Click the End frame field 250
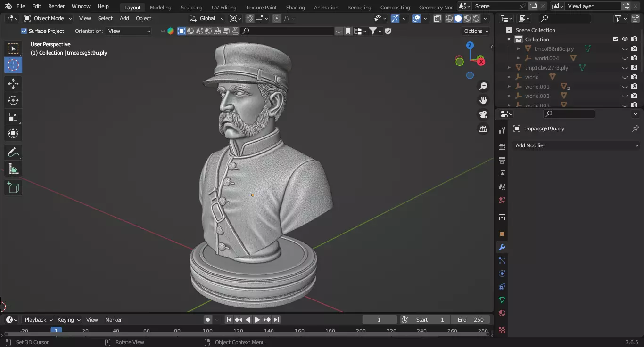644x347 pixels. point(471,320)
